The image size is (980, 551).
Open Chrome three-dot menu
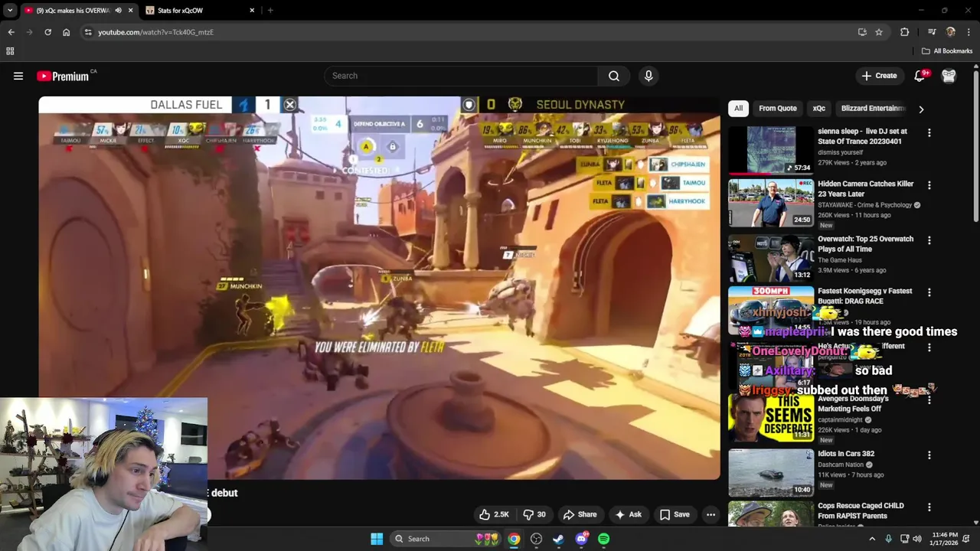pos(969,32)
